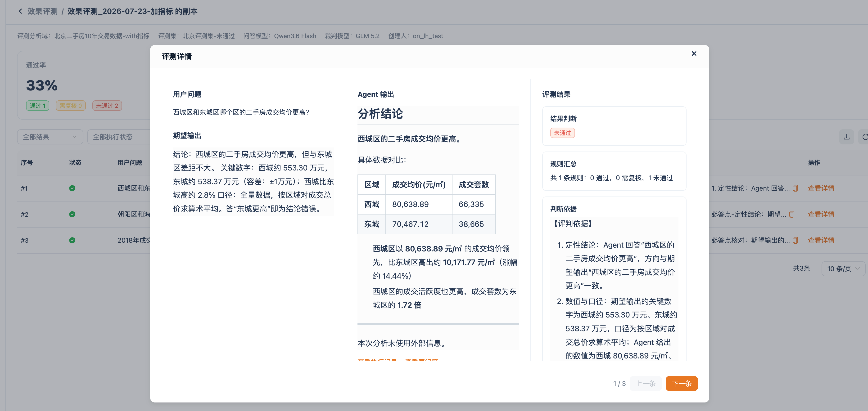Click the green status check in row #3
This screenshot has height=411, width=868.
[72, 240]
